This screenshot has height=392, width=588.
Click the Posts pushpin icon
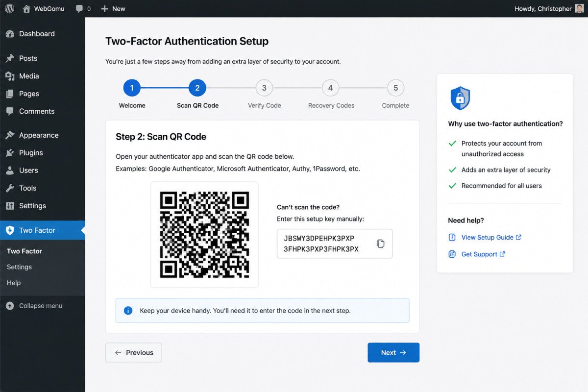10,58
